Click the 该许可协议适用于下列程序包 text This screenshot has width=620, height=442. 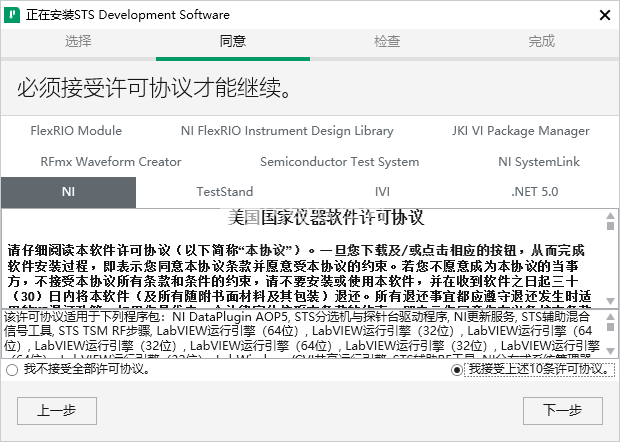tap(83, 317)
